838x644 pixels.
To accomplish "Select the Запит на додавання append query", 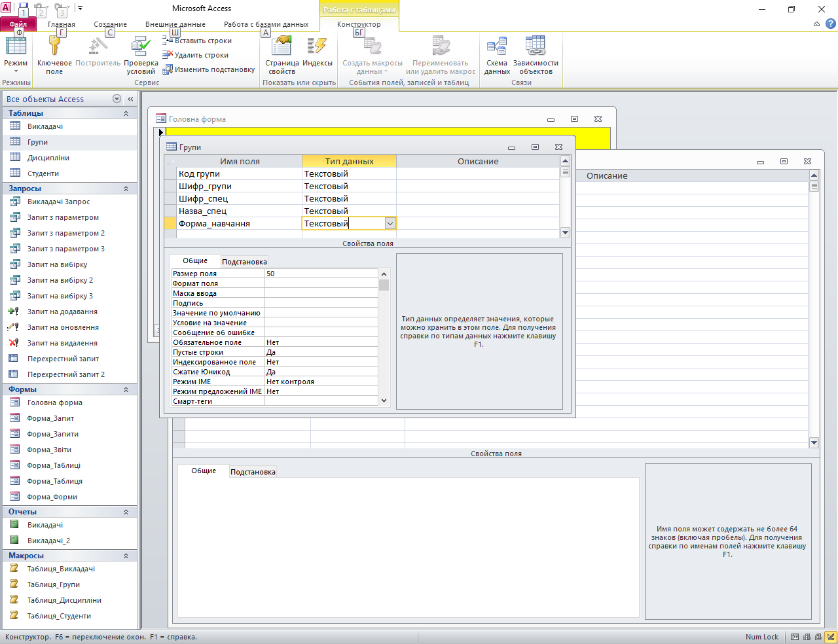I will [x=69, y=312].
